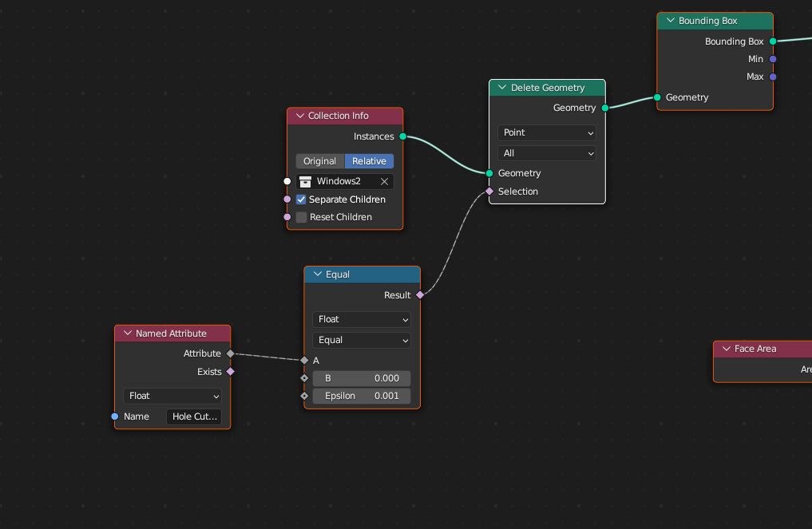Open the Float data type dropdown in Equal node
812x529 pixels.
[362, 319]
